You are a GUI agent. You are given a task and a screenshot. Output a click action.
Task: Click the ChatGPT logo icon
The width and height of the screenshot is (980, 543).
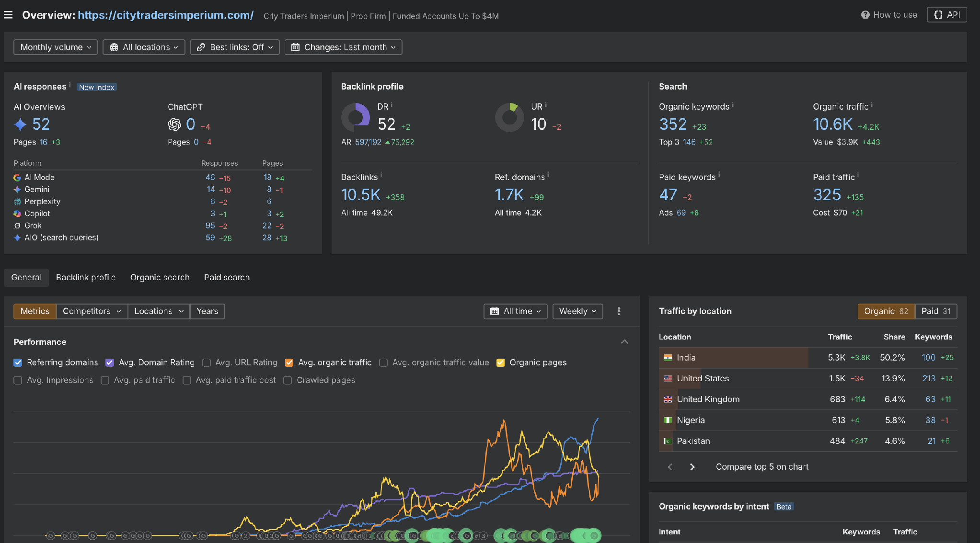point(174,124)
